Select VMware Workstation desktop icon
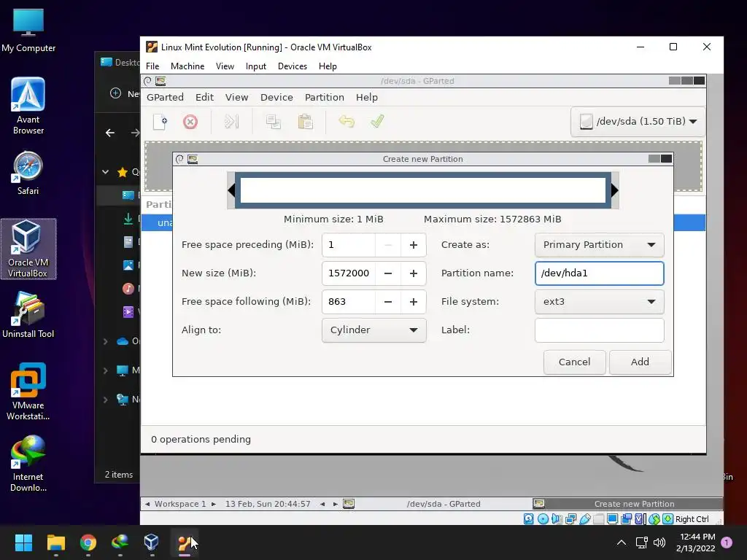The image size is (747, 560). (x=28, y=392)
